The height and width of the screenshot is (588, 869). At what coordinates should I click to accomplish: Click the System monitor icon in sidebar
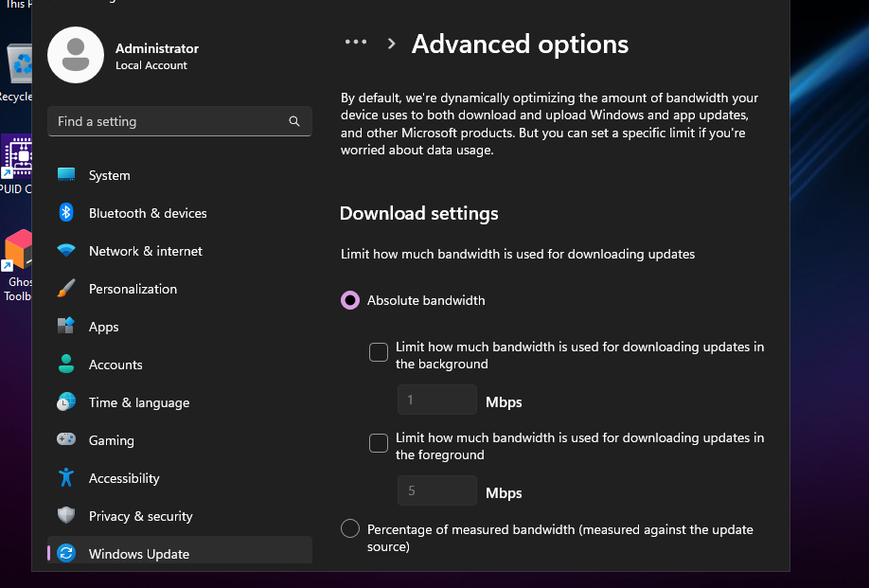tap(66, 175)
